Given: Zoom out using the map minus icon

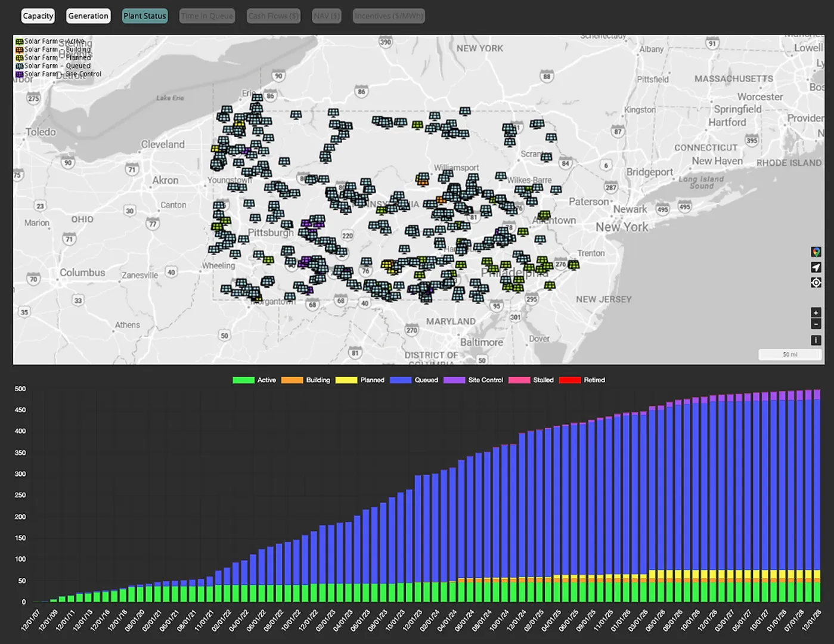Looking at the screenshot, I should (816, 324).
